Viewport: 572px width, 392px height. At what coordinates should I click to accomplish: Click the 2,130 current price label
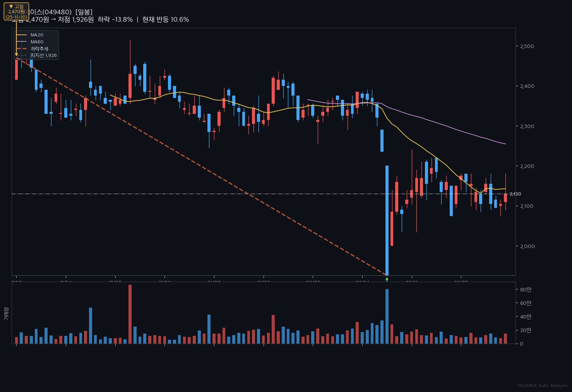tap(515, 194)
